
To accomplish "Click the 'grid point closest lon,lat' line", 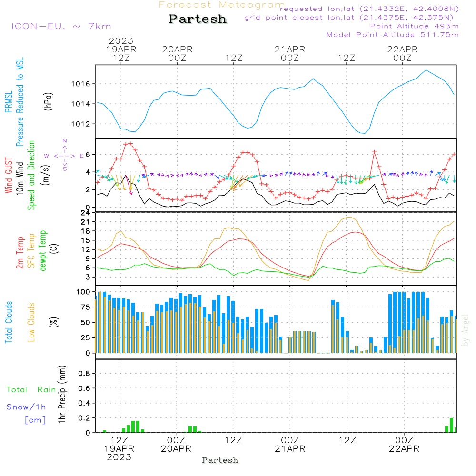I will pyautogui.click(x=349, y=18).
